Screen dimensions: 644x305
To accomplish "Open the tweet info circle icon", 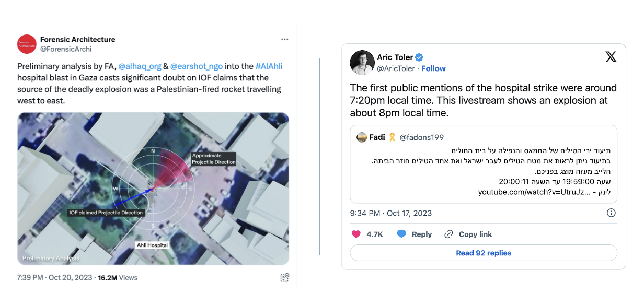I will tap(611, 213).
